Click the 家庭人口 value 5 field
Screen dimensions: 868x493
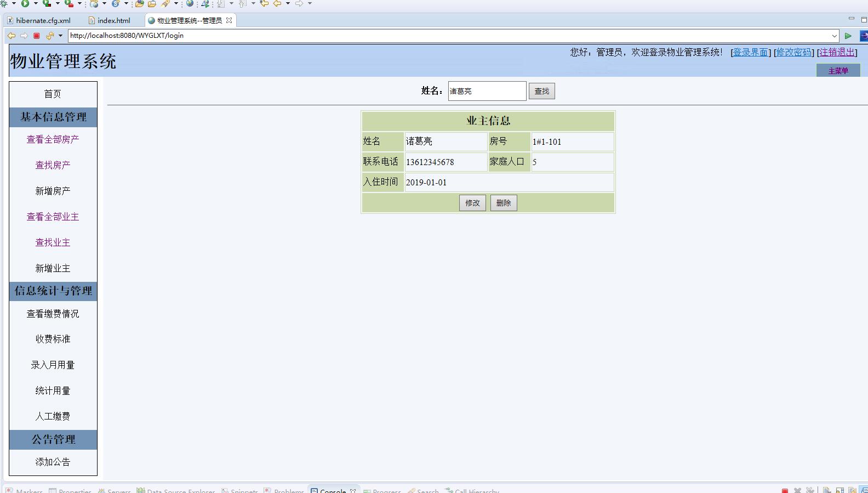point(573,162)
